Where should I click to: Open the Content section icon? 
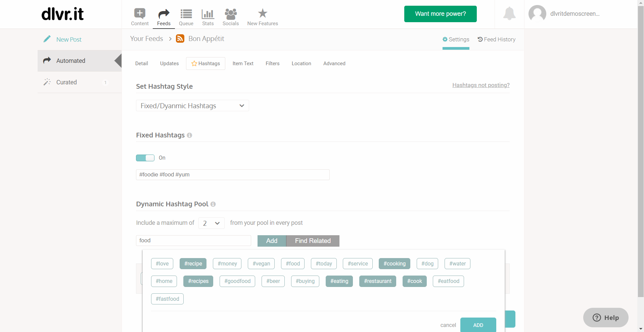click(x=140, y=13)
